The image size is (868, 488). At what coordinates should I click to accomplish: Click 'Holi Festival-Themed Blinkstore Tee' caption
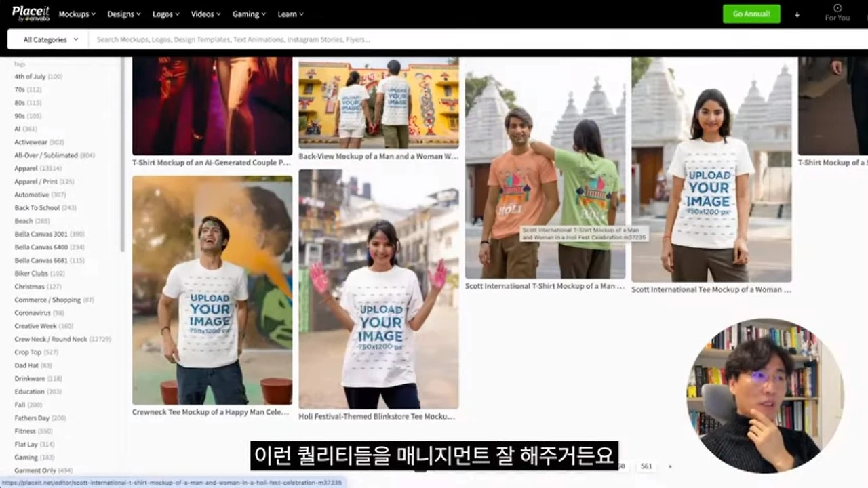click(x=377, y=416)
